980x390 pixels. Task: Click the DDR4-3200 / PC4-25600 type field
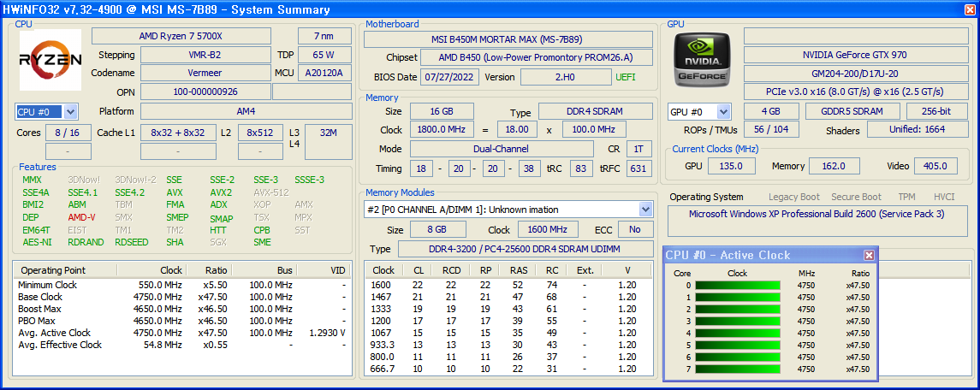525,250
